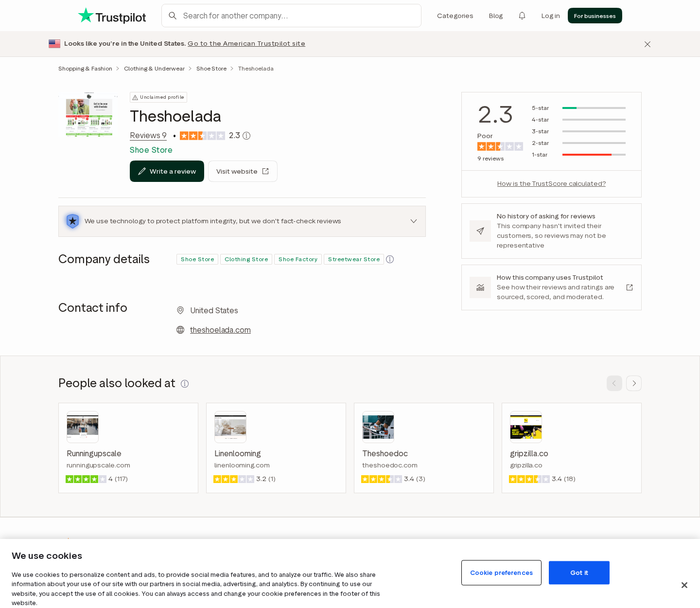Click the info icon after Streetwear Store
Screen dimensions: 700x608
[390, 259]
